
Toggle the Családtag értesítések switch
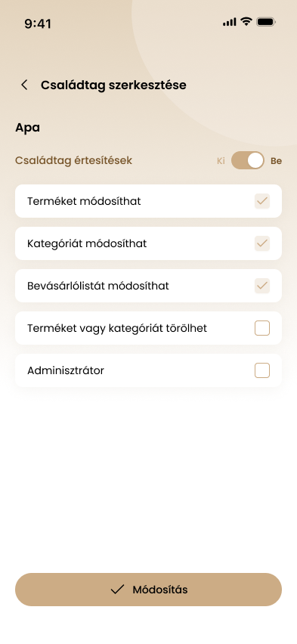(x=248, y=160)
